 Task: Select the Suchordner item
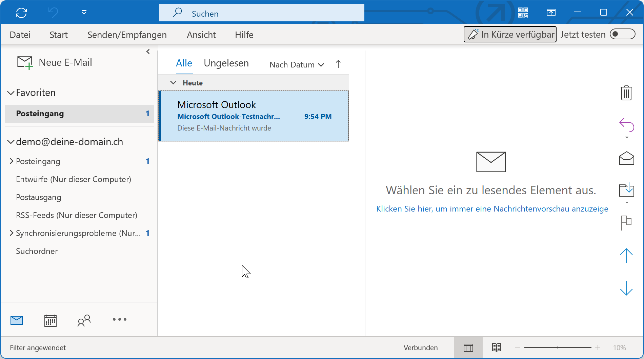point(37,251)
